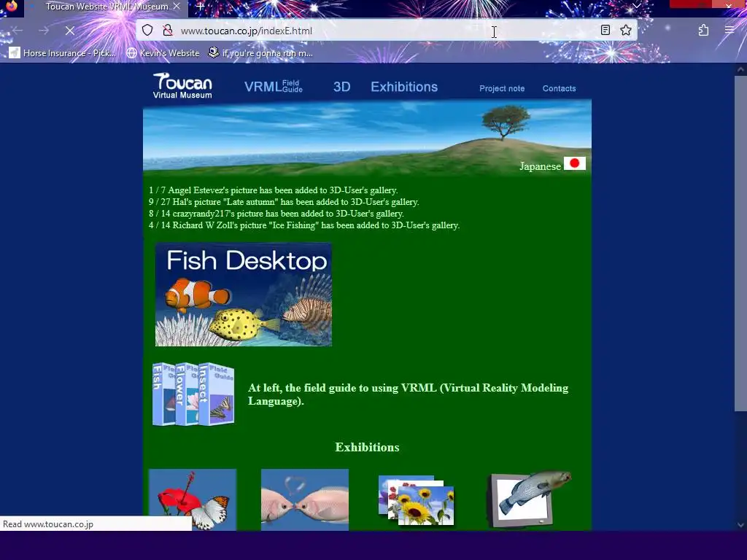Open the Contacts link
The width and height of the screenshot is (747, 560).
click(559, 88)
